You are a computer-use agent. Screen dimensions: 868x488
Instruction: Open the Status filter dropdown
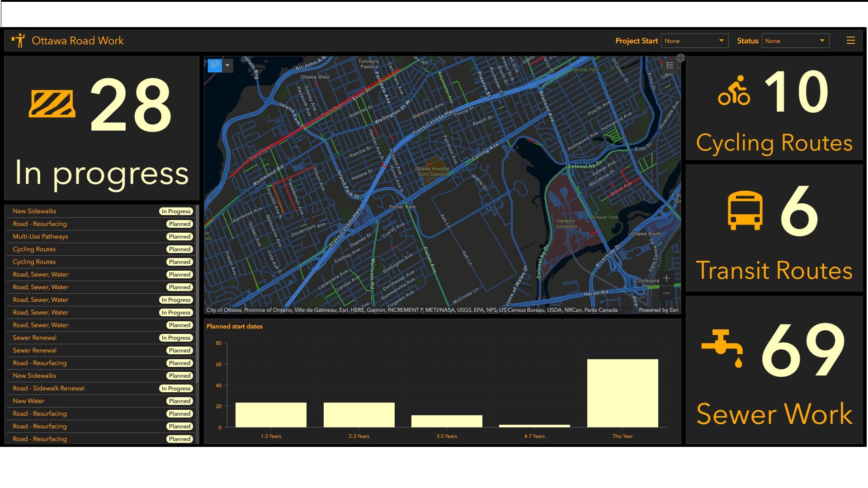(795, 41)
